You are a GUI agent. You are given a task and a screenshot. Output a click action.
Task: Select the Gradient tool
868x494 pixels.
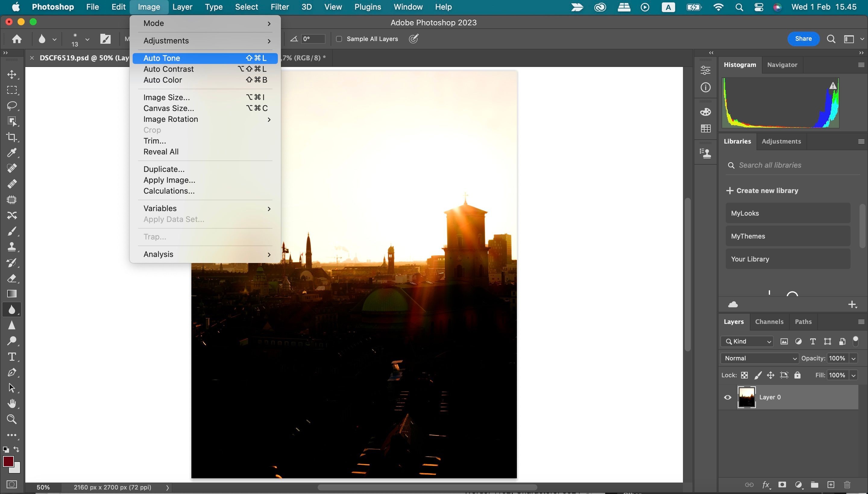point(12,294)
